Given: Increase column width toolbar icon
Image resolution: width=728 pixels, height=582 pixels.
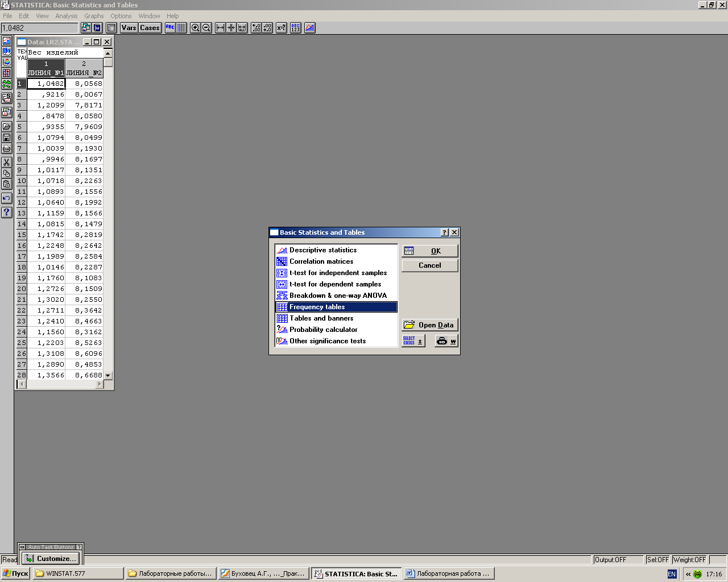Looking at the screenshot, I should [220, 28].
